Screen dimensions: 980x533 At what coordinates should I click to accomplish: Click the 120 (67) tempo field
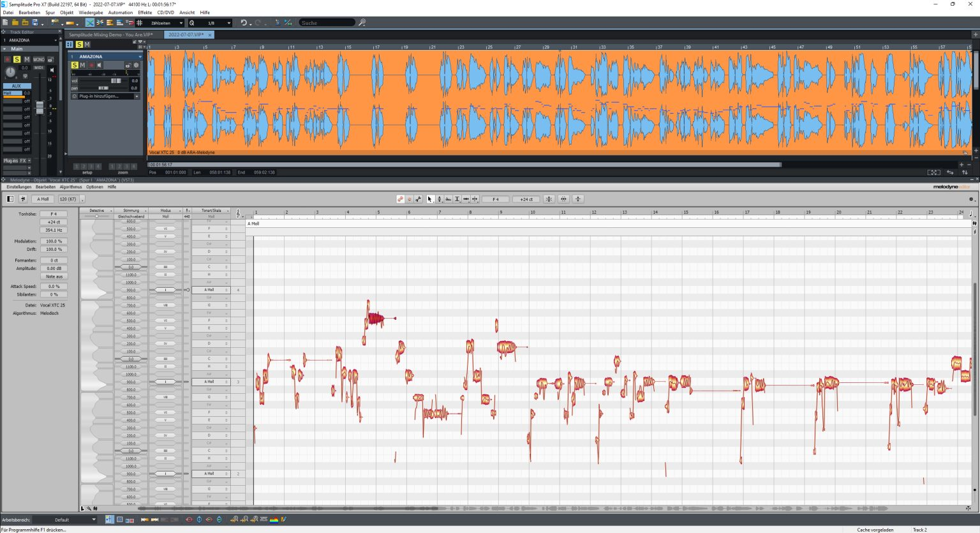pyautogui.click(x=68, y=199)
